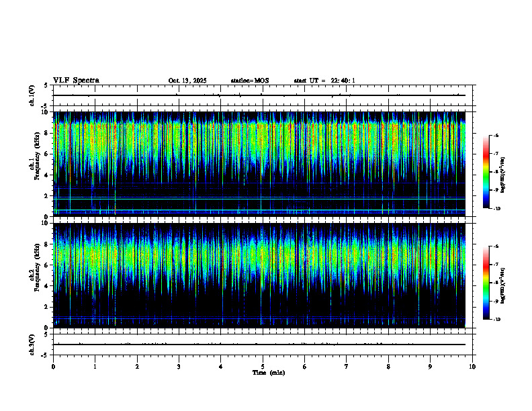This screenshot has height=411, width=532.
Task: Click the "ch.3(V)" axis label
Action: (x=32, y=345)
